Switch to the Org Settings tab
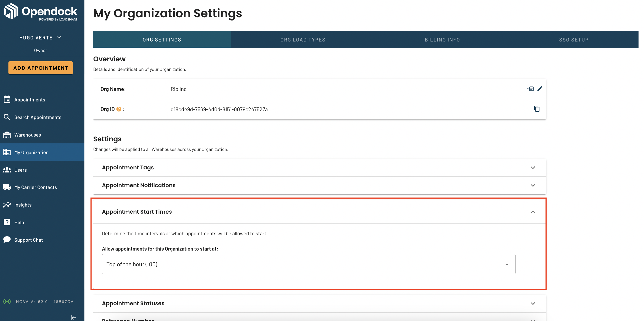Screen dimensions: 644x321 point(162,39)
